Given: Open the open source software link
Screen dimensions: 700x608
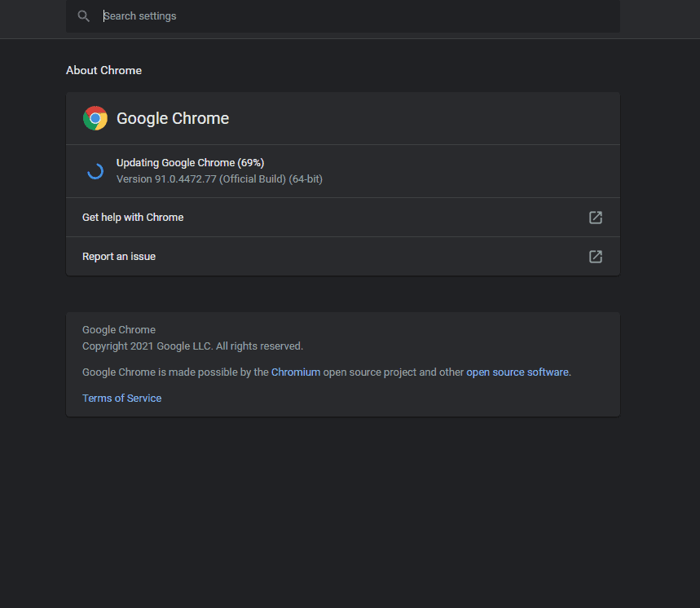Looking at the screenshot, I should [x=517, y=372].
